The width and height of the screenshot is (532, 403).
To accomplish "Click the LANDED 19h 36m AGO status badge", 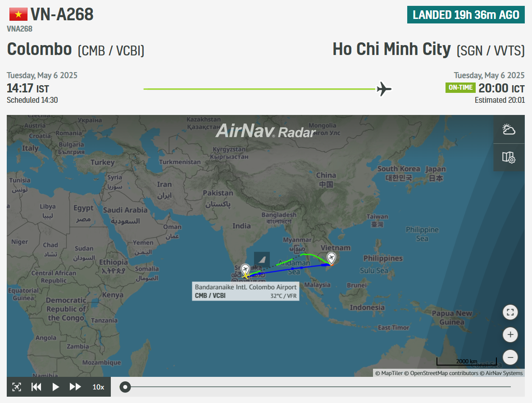I will click(466, 14).
